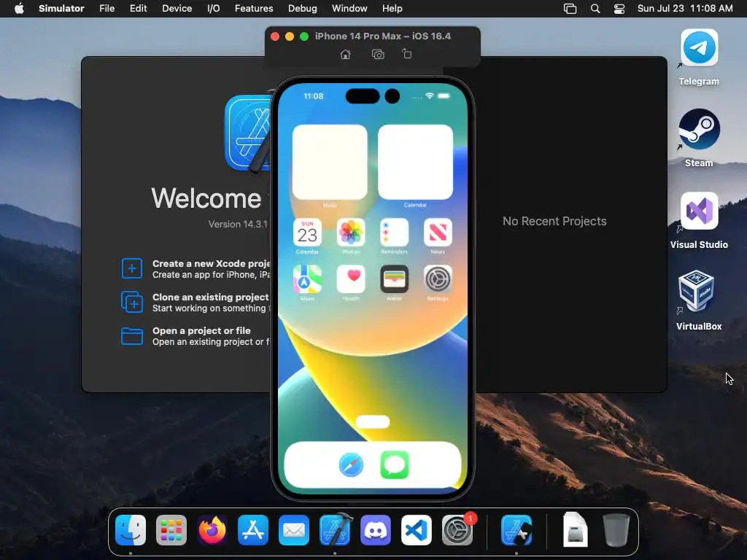
Task: Rotate the simulated device using rotate icon
Action: 407,54
